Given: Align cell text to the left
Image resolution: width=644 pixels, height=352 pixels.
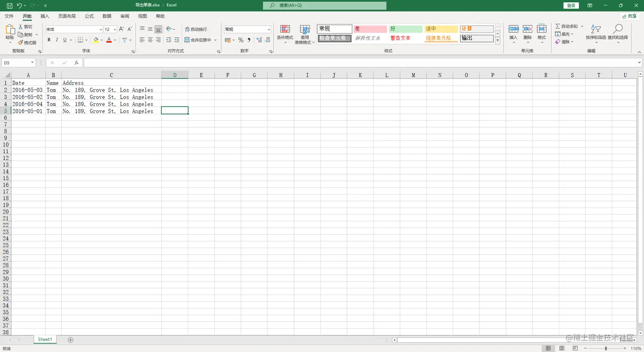Looking at the screenshot, I should pos(142,40).
